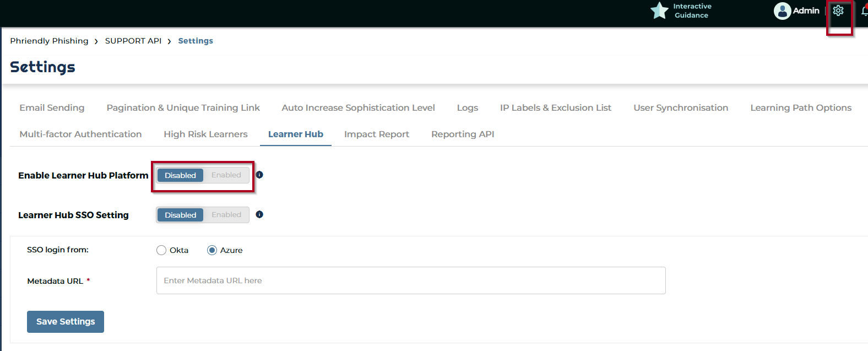Viewport: 868px width, 351px height.
Task: Open the Reporting API tab
Action: point(462,134)
